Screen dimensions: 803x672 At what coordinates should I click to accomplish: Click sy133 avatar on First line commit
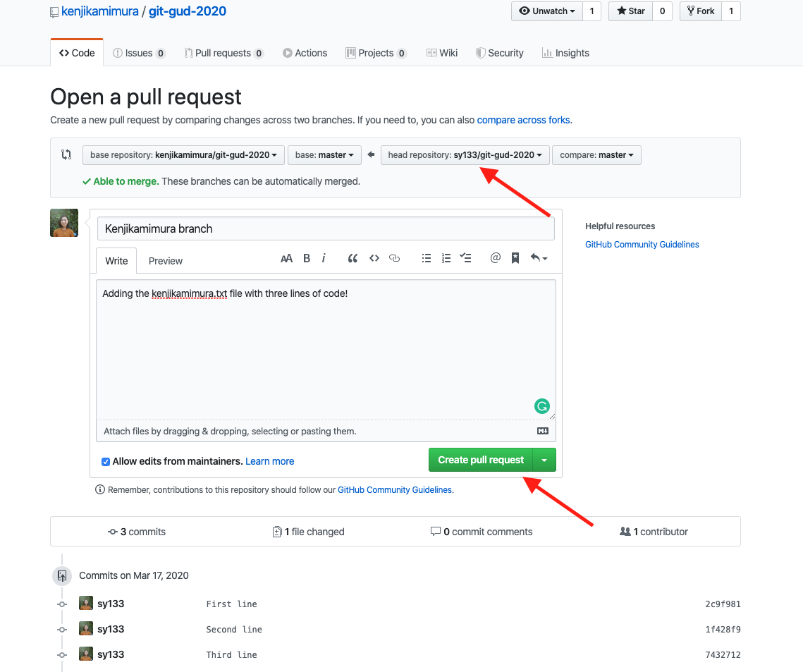[x=86, y=603]
